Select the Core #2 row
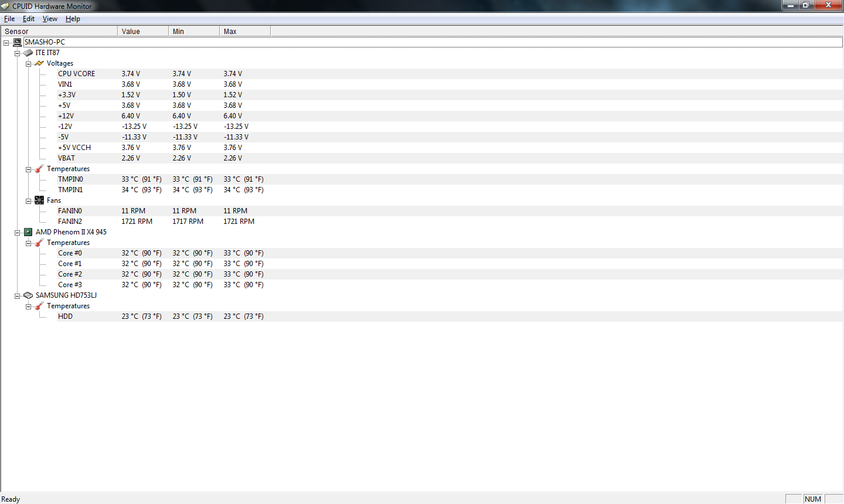Viewport: 844px width, 504px height. point(450,274)
